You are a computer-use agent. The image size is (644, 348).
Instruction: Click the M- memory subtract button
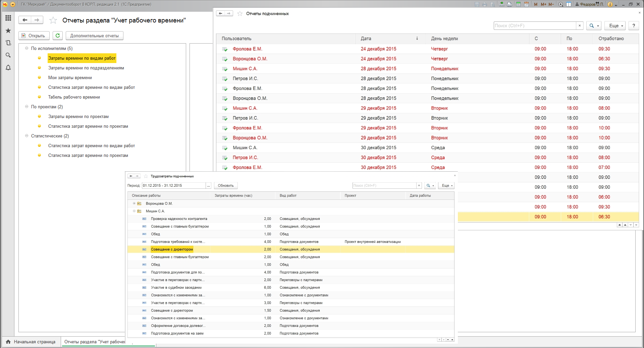[551, 4]
